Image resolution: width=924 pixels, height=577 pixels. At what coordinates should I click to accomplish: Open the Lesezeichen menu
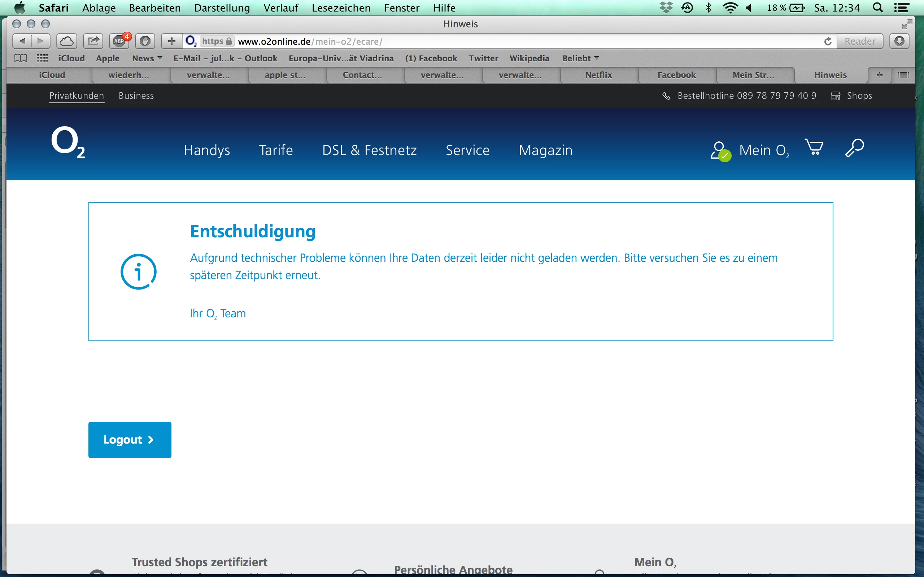(341, 8)
